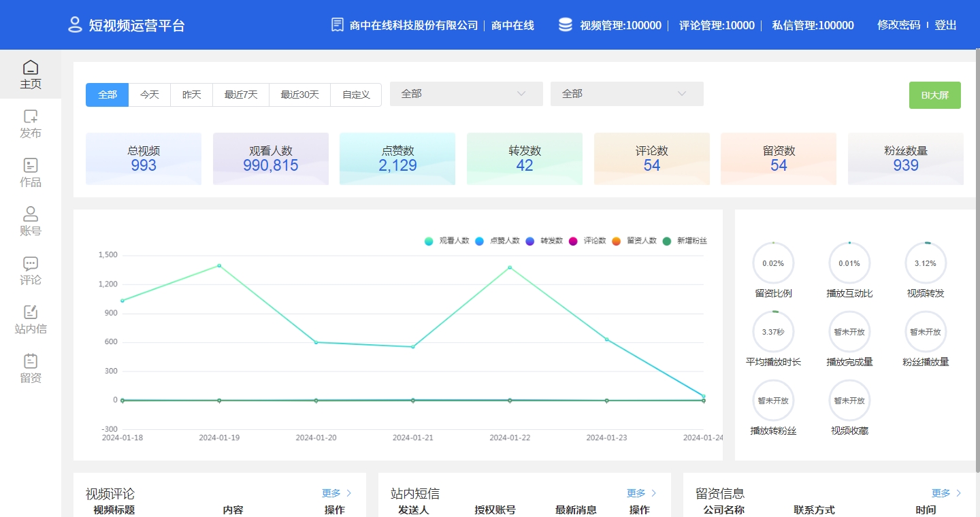The image size is (980, 517).
Task: Switch to the 今天 date filter tab
Action: [x=150, y=95]
